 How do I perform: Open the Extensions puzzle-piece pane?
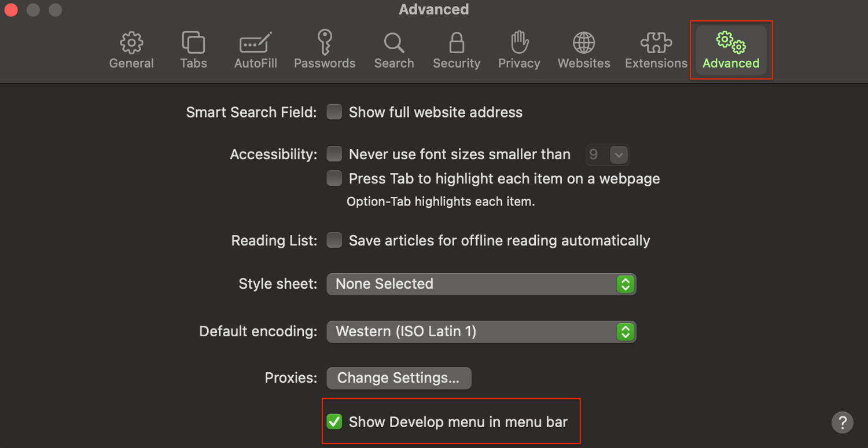coord(656,51)
